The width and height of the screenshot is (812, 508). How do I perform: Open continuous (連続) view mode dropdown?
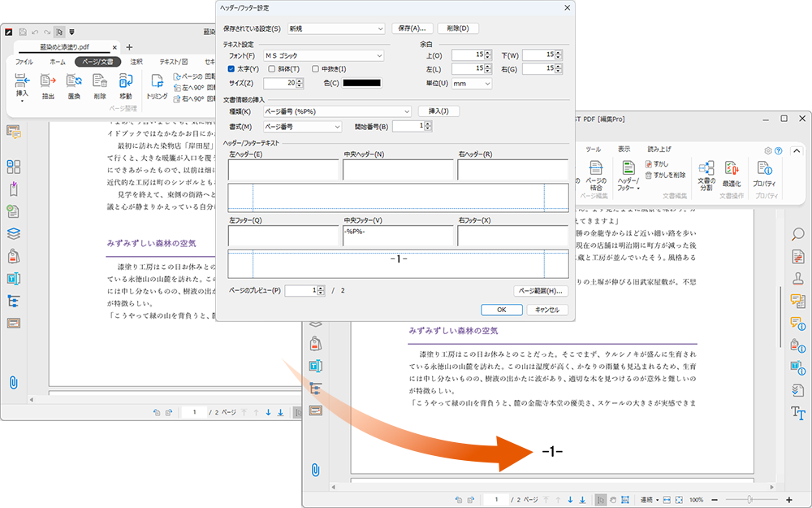tap(650, 500)
